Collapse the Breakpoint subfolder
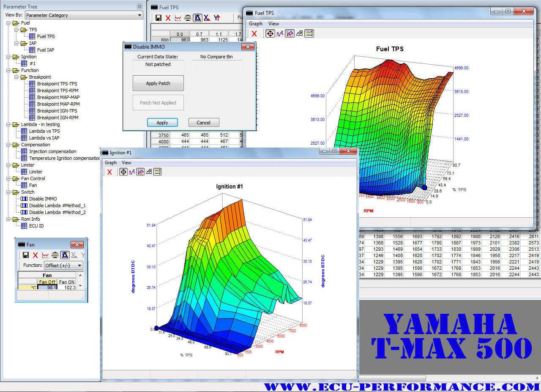 click(x=16, y=77)
